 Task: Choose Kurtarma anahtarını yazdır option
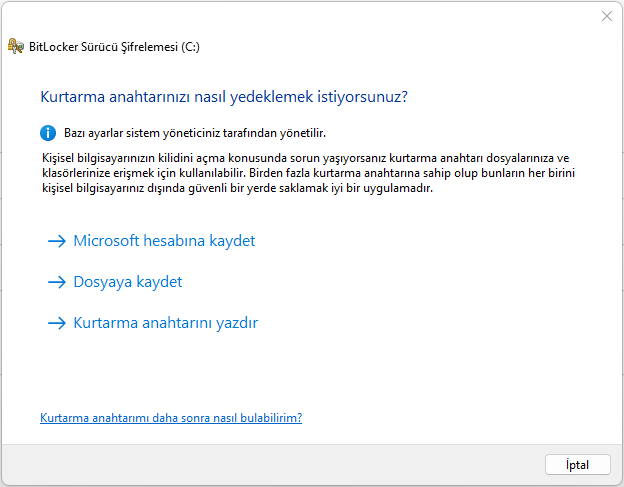coord(166,323)
